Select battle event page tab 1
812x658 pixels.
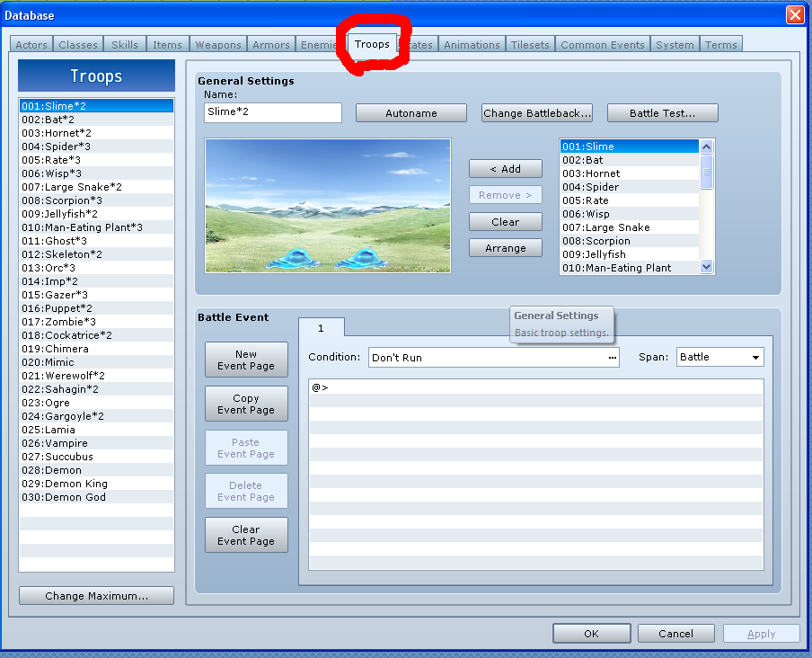tap(321, 328)
